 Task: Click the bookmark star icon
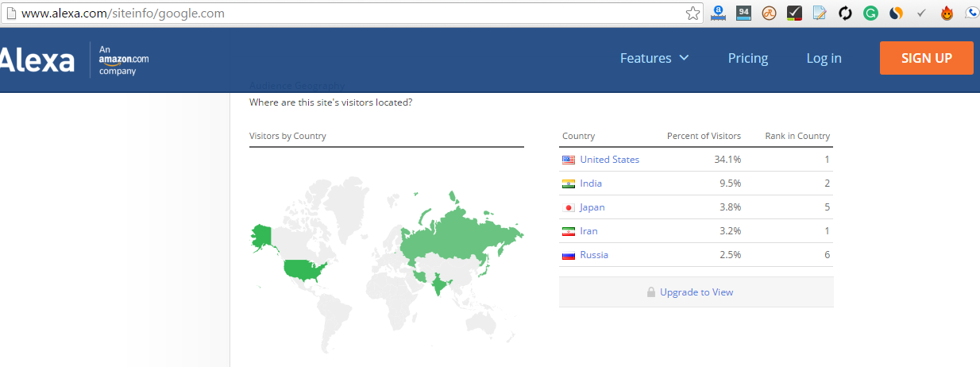point(693,13)
